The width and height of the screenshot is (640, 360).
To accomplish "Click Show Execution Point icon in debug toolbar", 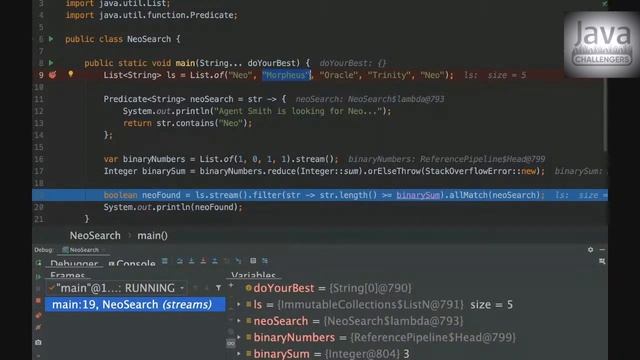I will click(164, 261).
